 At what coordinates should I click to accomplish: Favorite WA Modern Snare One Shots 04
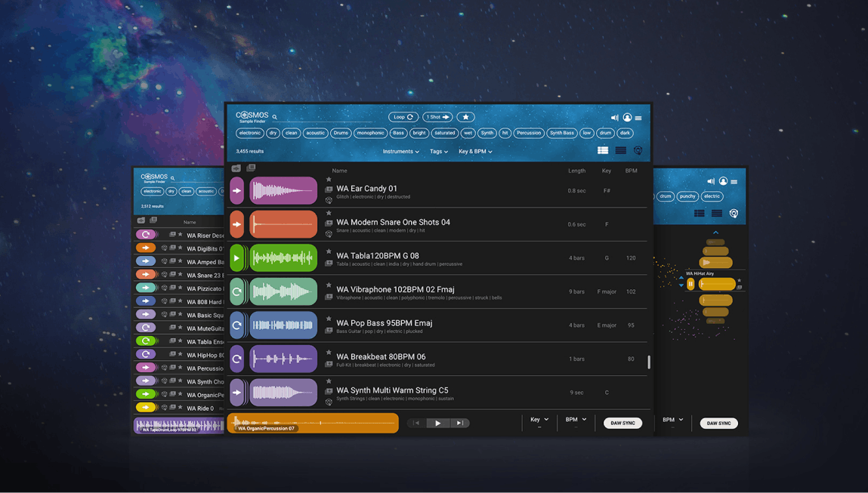click(x=329, y=213)
